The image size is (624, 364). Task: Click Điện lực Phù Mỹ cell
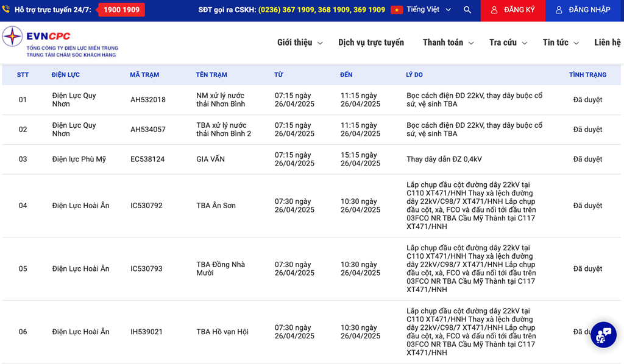pyautogui.click(x=79, y=159)
